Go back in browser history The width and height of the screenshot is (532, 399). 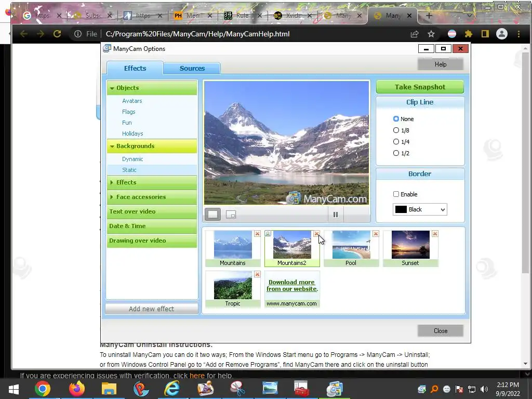pyautogui.click(x=24, y=34)
